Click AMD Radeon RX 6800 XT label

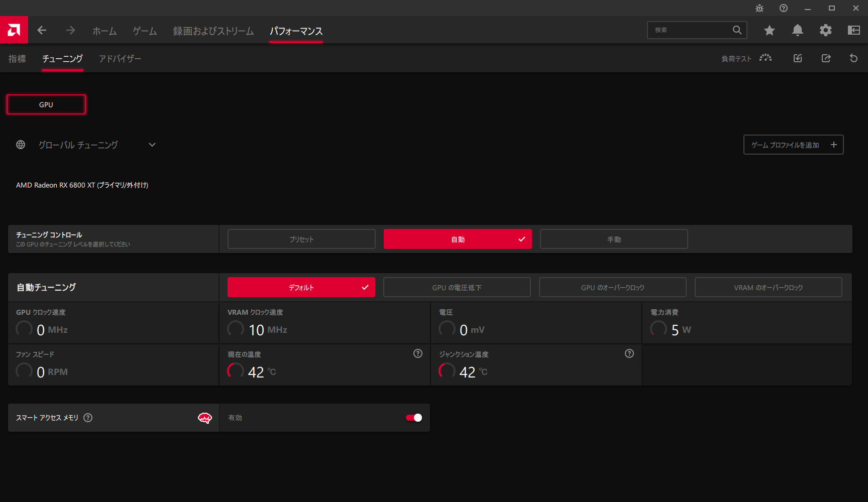click(x=82, y=185)
